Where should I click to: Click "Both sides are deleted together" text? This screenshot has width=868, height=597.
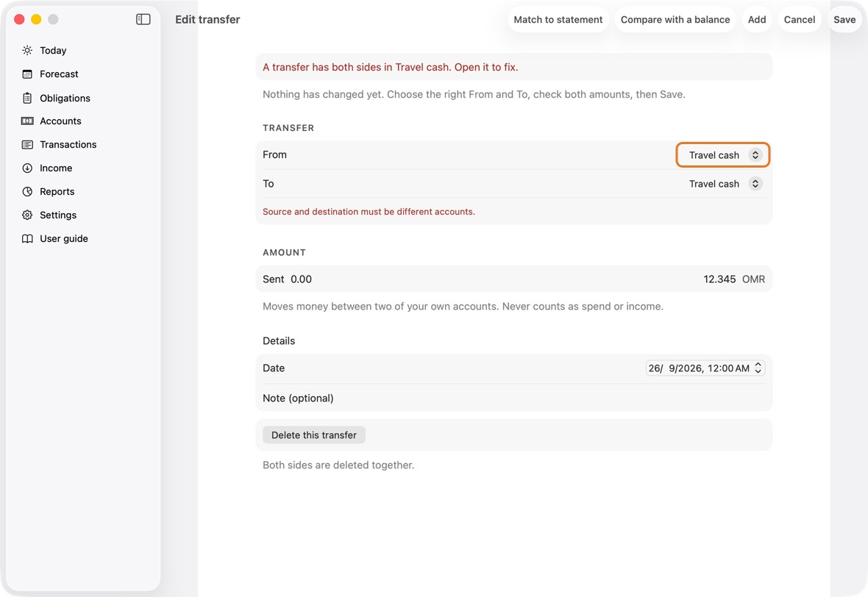(338, 465)
